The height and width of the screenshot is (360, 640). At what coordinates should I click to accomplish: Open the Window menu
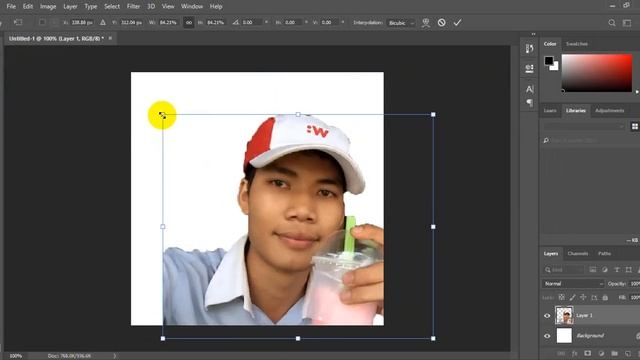click(x=192, y=7)
